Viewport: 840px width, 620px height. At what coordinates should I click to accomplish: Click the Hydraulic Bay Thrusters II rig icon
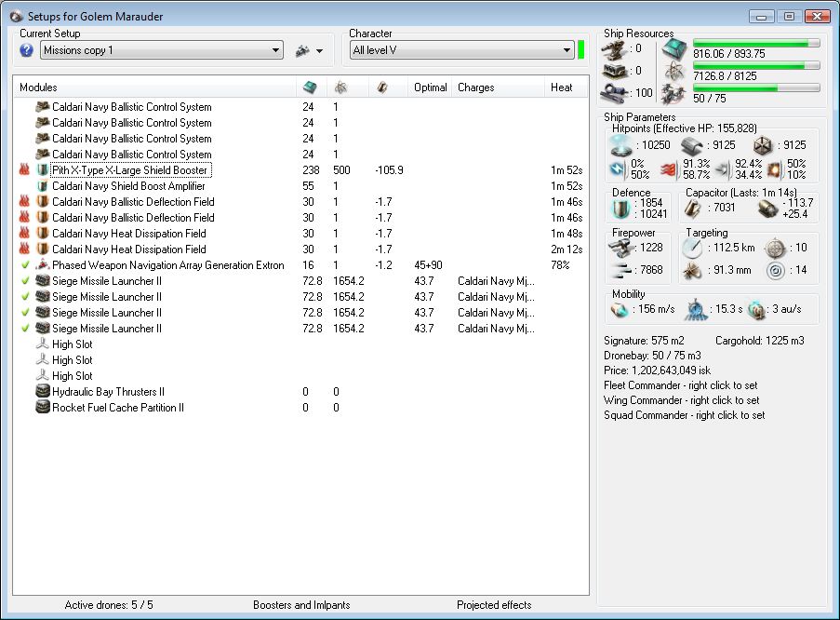(x=42, y=392)
